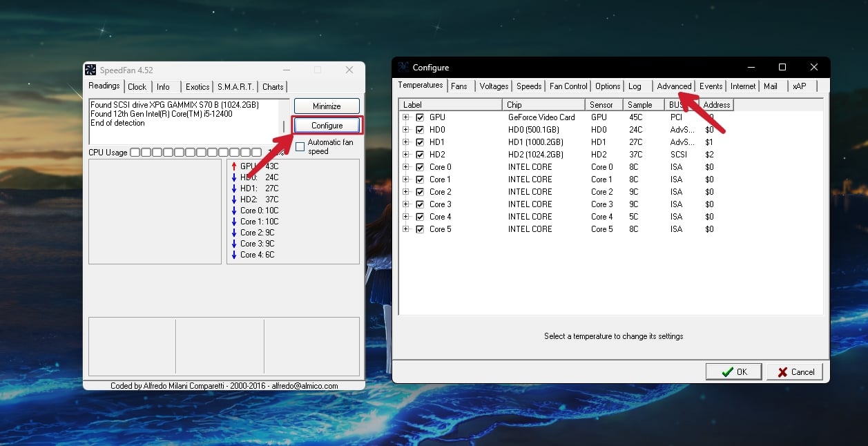868x446 pixels.
Task: Click 'End of detection' log line
Action: pos(117,123)
